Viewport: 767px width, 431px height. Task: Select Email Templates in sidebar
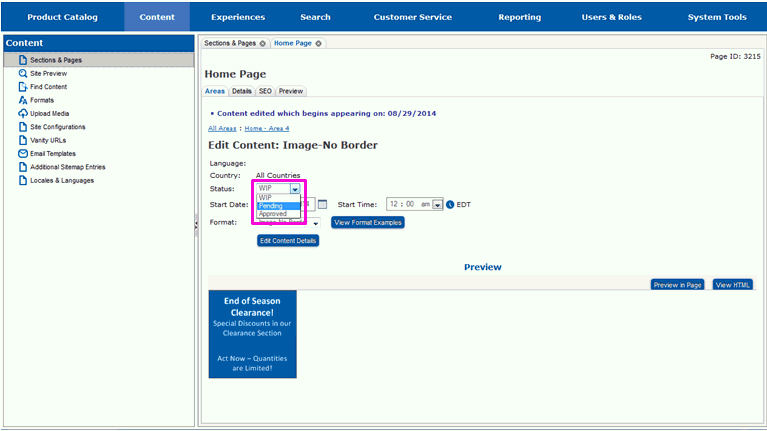pos(53,154)
